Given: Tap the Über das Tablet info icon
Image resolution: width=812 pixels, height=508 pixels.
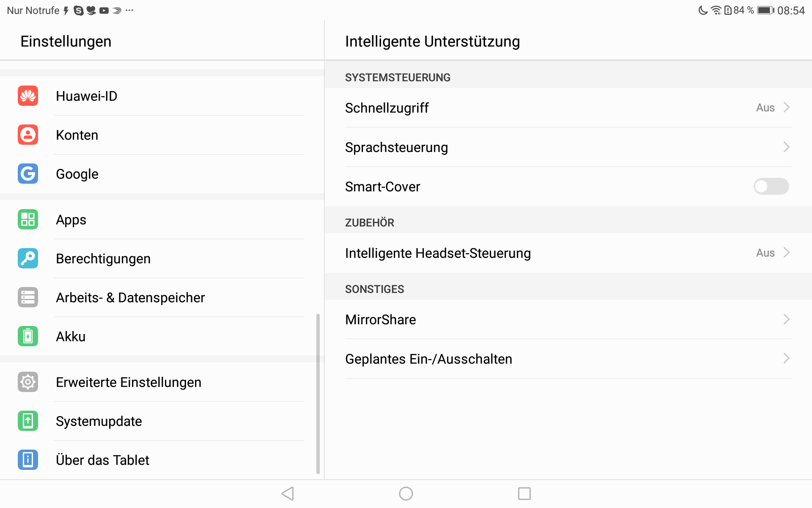Looking at the screenshot, I should [x=28, y=460].
